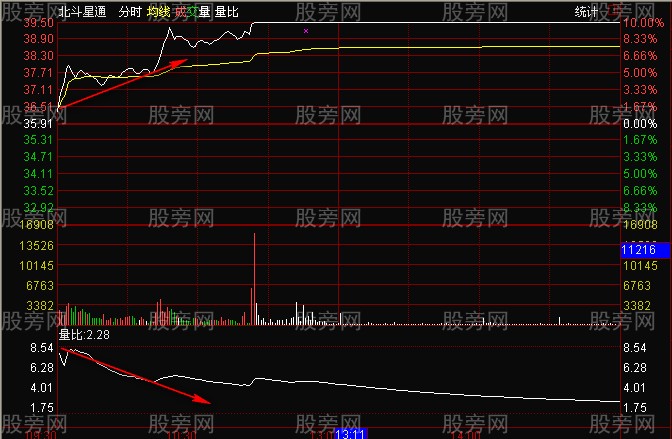Click the 37.71 price axis label
Viewport: 672px width, 439px height.
click(x=39, y=73)
